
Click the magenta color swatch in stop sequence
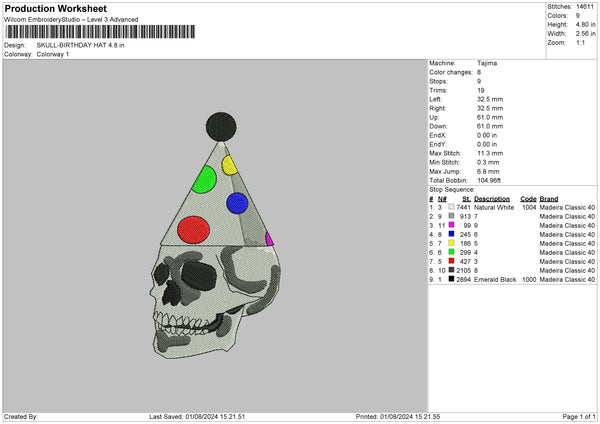(454, 226)
